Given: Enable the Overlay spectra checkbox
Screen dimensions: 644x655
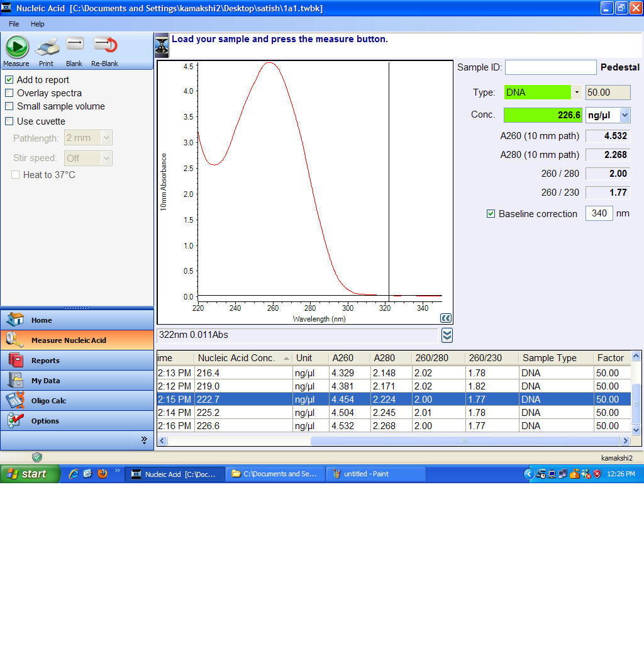Looking at the screenshot, I should point(9,93).
